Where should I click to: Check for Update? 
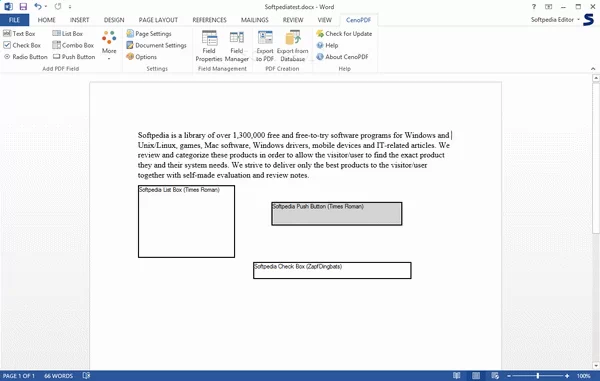point(344,34)
